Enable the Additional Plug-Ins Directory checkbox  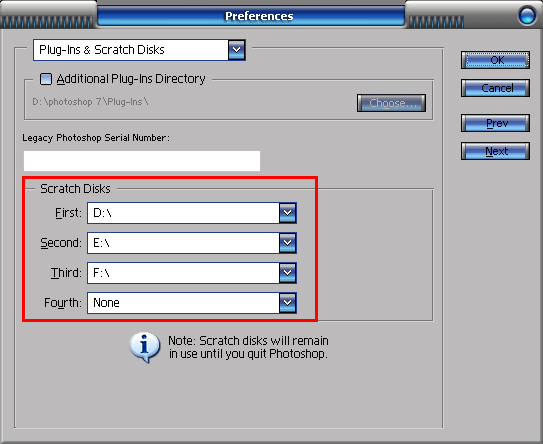point(46,79)
